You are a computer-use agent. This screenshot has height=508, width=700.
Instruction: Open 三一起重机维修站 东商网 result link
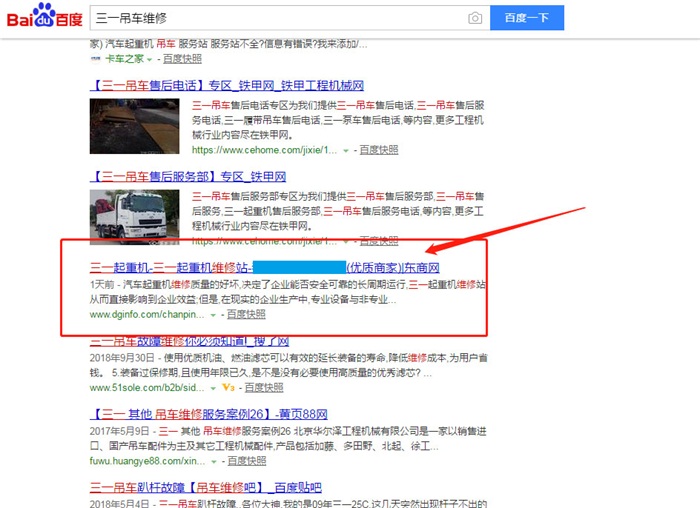pos(264,267)
